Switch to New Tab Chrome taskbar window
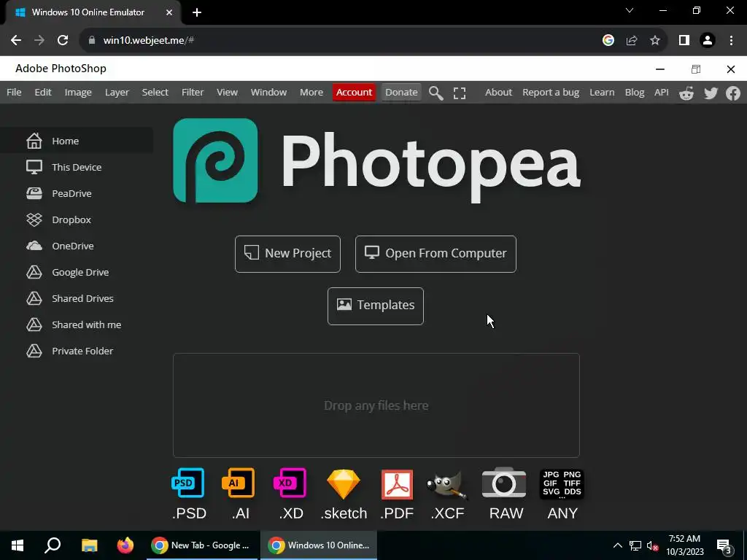The height and width of the screenshot is (560, 747). pos(201,545)
